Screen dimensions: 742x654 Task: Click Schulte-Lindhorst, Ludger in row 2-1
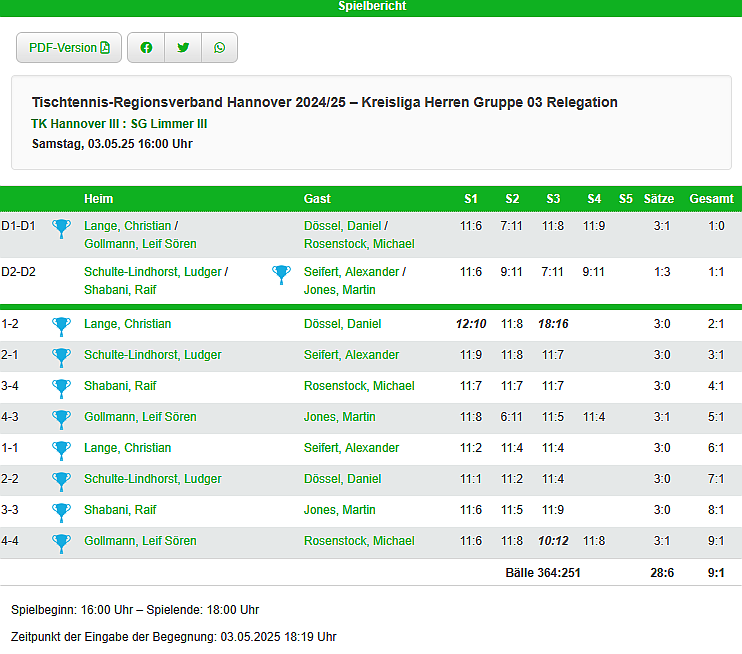coord(152,355)
